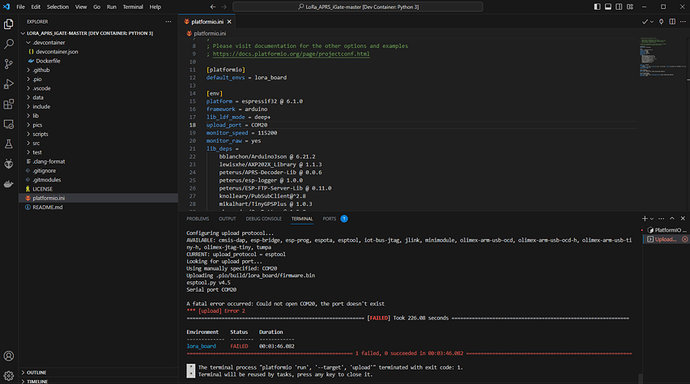Open the Remote Explorer view

pos(9,124)
